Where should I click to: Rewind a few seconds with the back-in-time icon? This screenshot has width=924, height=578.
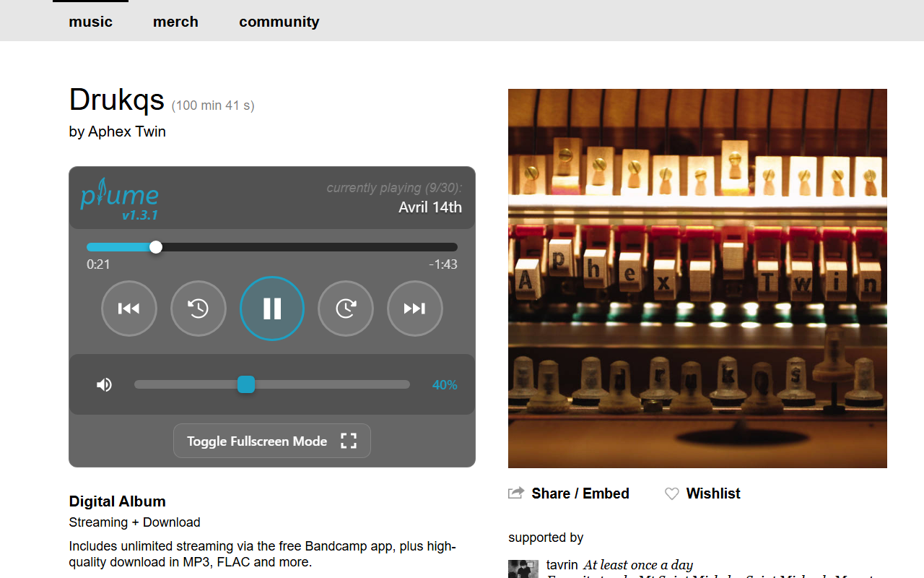pyautogui.click(x=199, y=309)
